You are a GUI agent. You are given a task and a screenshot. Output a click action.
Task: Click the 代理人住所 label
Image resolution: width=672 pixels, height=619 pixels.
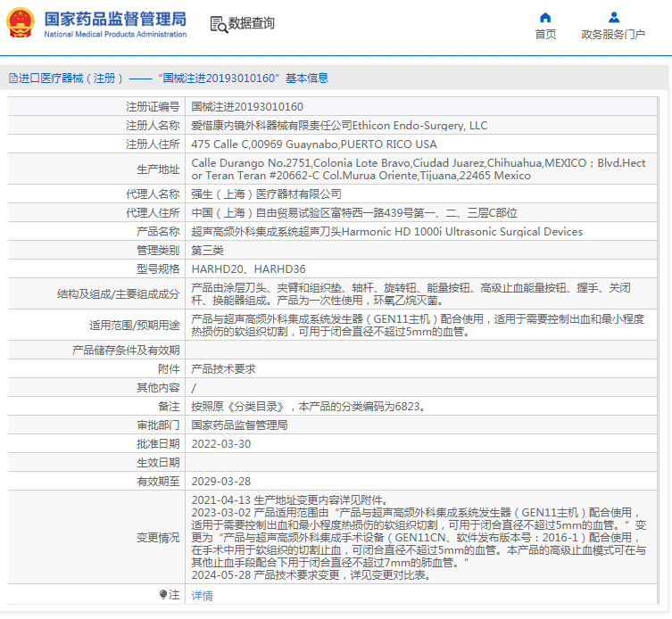[153, 213]
